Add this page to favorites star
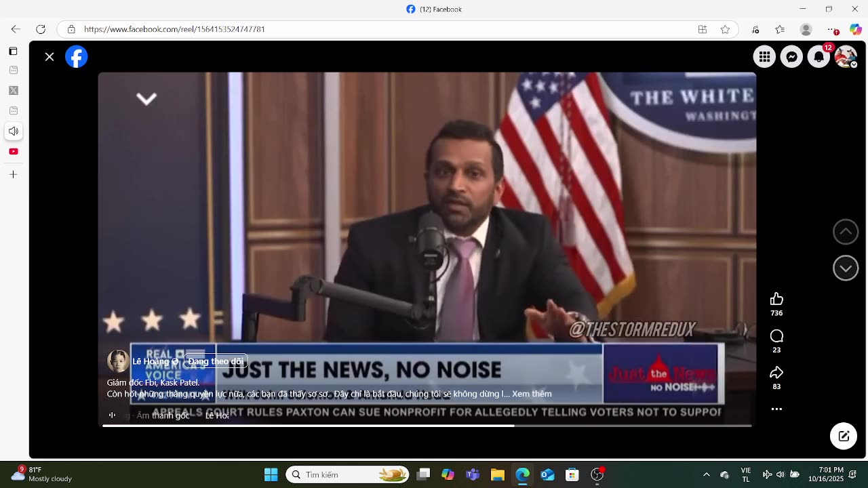Image resolution: width=868 pixels, height=488 pixels. (725, 29)
